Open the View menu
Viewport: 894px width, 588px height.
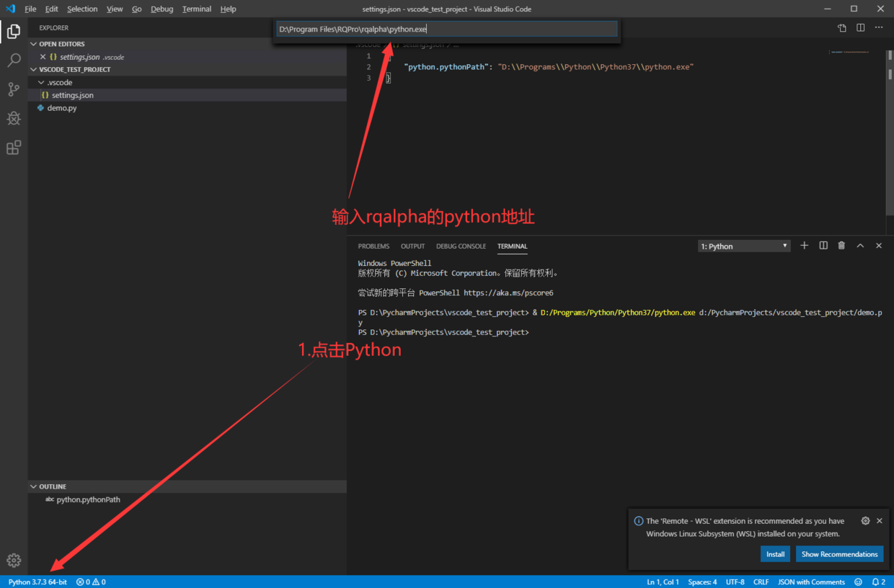pyautogui.click(x=115, y=9)
